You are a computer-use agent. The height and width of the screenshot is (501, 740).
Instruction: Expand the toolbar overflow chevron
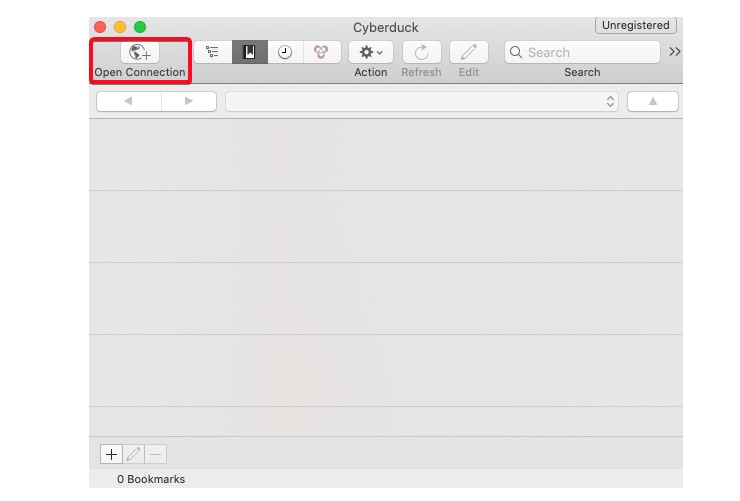(674, 52)
